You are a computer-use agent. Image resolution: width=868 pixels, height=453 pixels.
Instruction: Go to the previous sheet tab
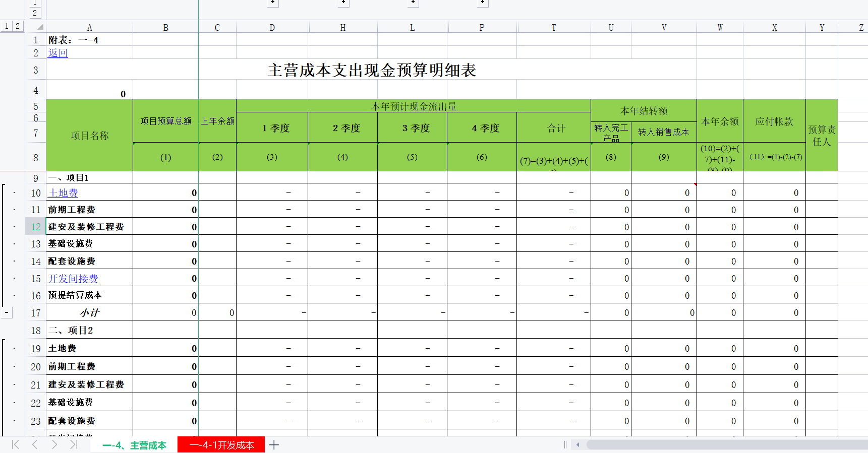(x=35, y=444)
